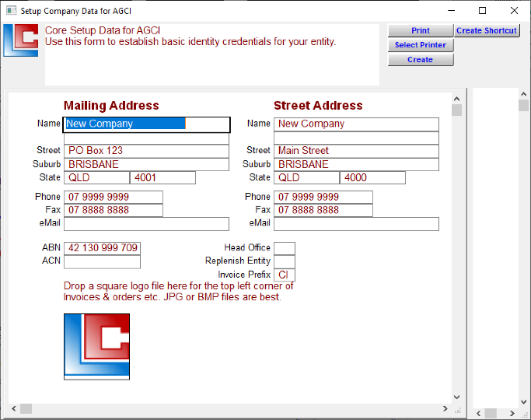Screen dimensions: 531x420
Task: Click the Mailing Address eMail field
Action: (x=146, y=224)
